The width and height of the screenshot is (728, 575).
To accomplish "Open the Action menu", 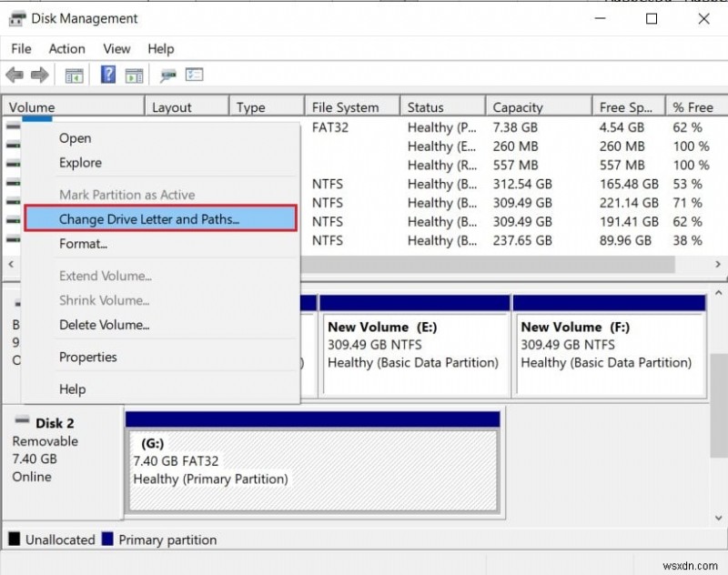I will 66,49.
